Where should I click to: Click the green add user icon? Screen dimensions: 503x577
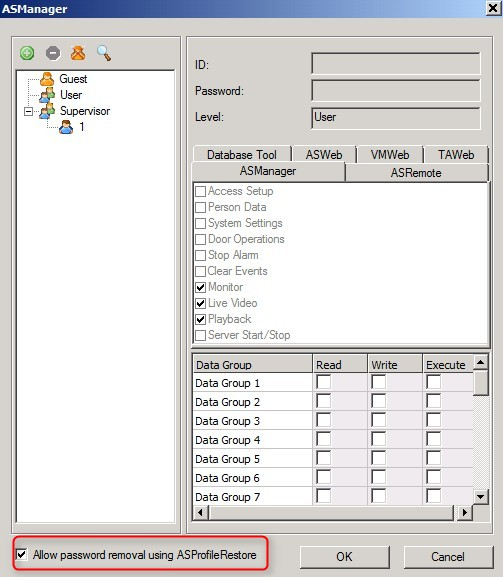point(27,53)
